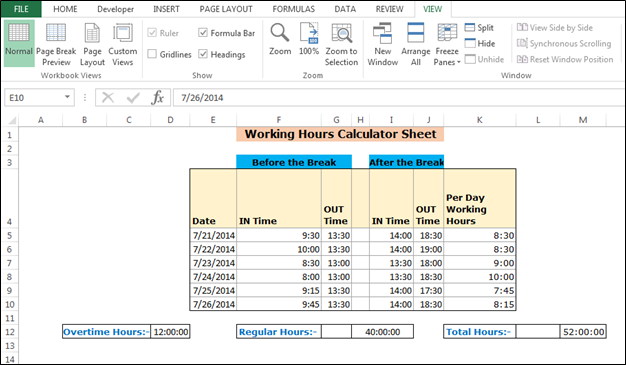The image size is (626, 365).
Task: Switch to the FORMULAS tab
Action: [293, 9]
